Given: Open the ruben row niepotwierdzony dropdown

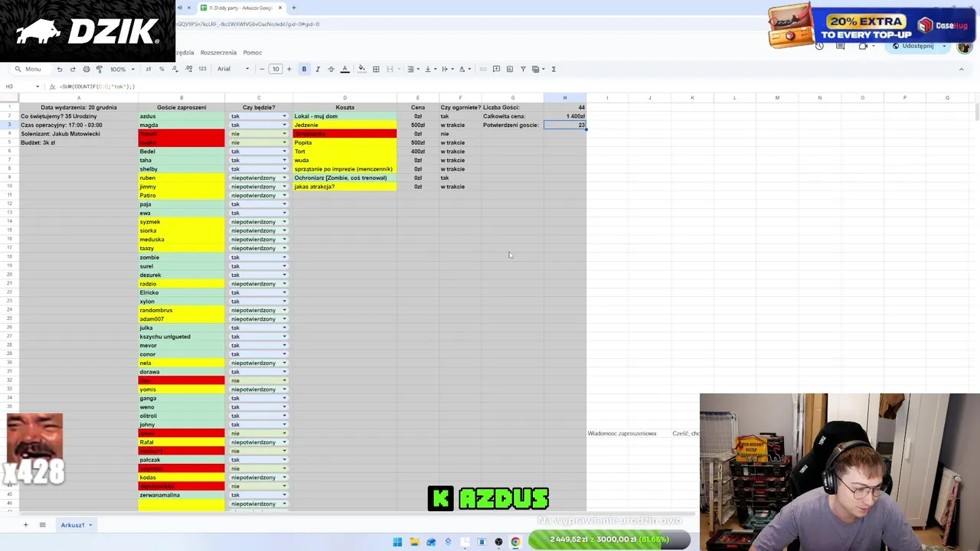Looking at the screenshot, I should coord(284,178).
